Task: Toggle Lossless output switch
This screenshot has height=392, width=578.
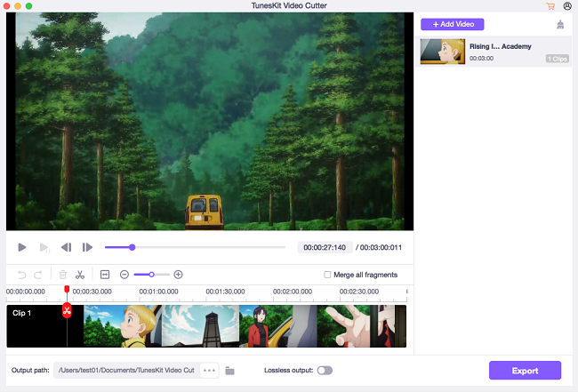Action: tap(325, 371)
